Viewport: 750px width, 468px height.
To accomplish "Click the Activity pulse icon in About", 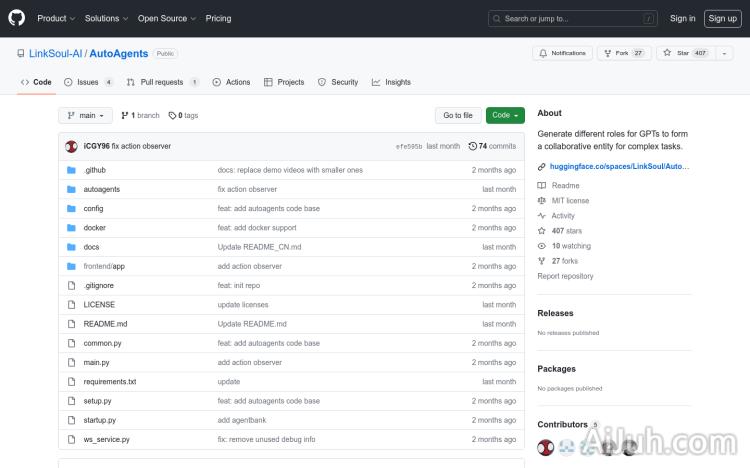I will (x=542, y=216).
